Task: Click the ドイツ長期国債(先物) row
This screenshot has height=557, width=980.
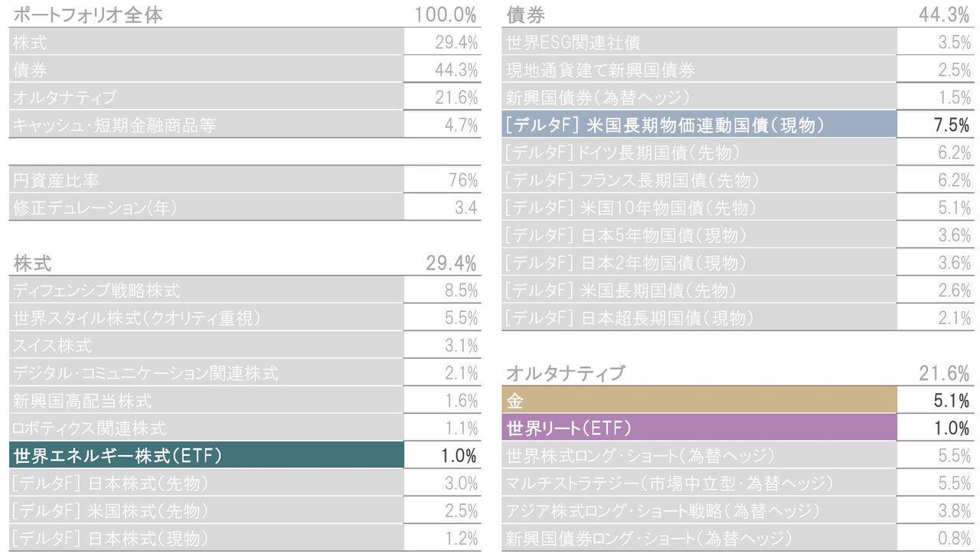Action: pos(738,152)
